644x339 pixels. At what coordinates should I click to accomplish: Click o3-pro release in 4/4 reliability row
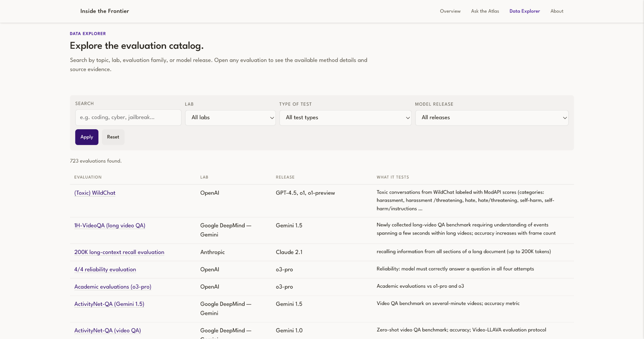[x=284, y=270]
